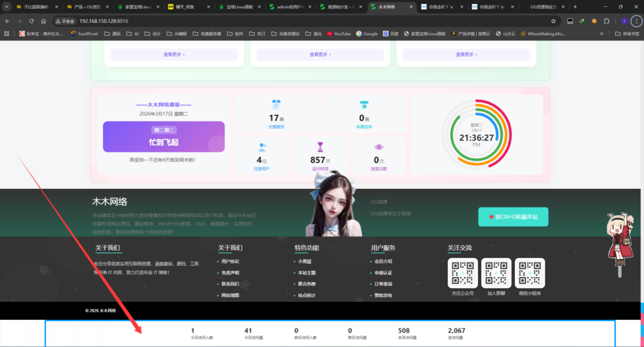Click the 文章数目 document icon
644x347 pixels.
(276, 104)
